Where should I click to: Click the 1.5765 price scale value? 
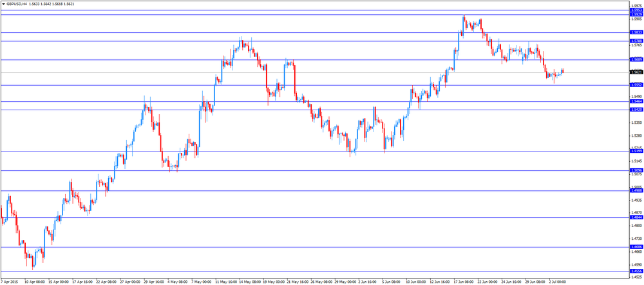(637, 45)
